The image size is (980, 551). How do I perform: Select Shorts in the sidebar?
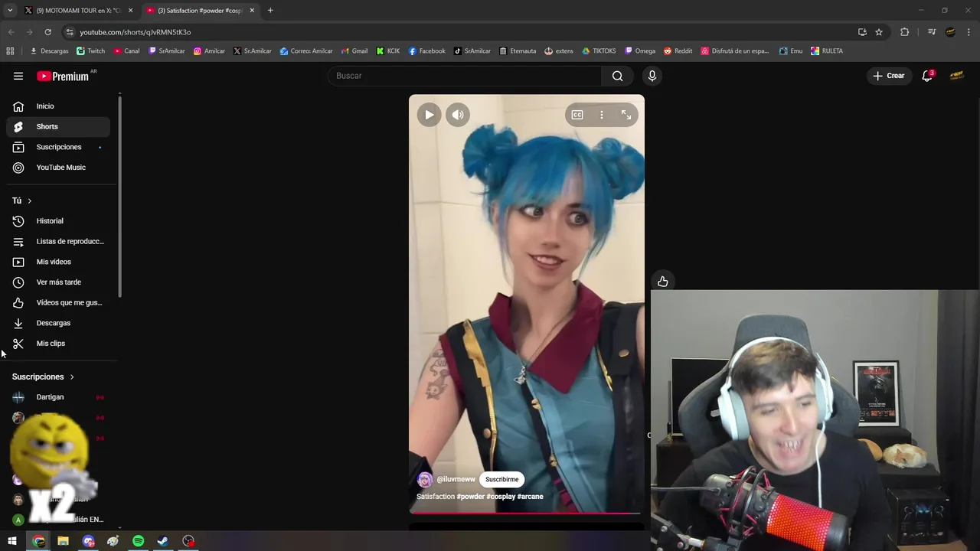point(58,126)
